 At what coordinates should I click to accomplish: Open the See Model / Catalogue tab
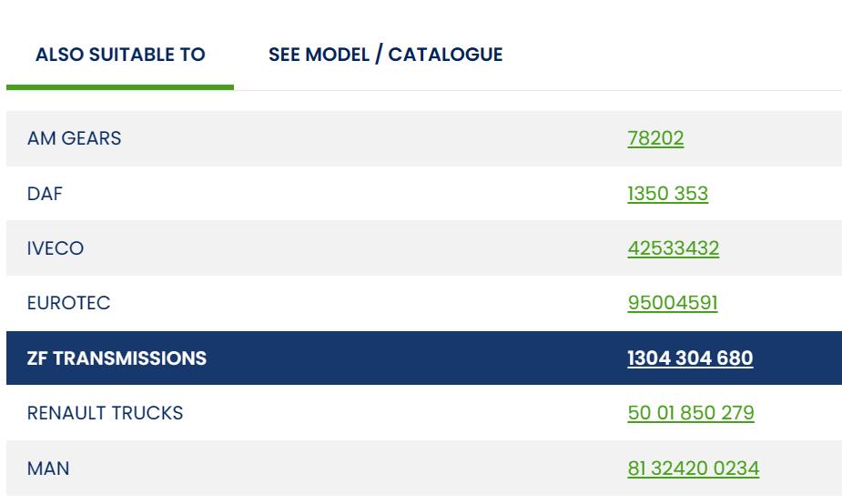(385, 55)
